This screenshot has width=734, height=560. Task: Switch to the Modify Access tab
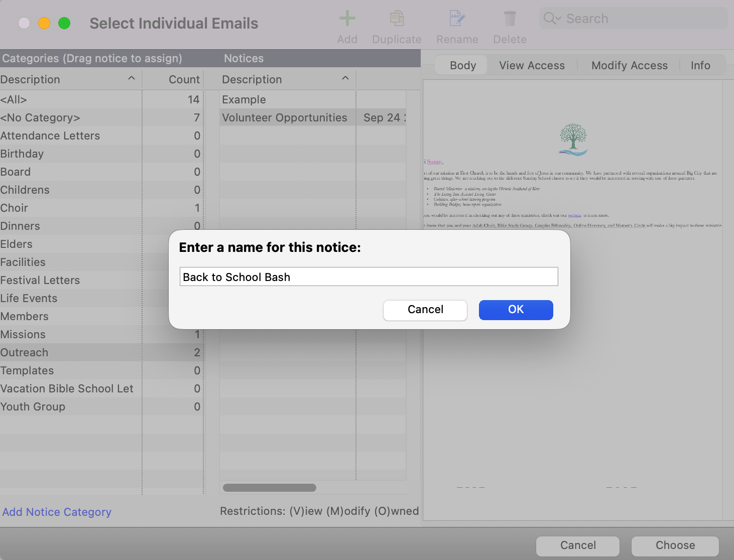[x=629, y=65]
